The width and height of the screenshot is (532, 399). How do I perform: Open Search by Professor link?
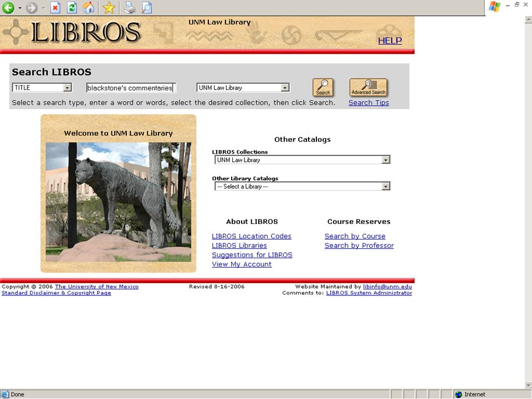(x=359, y=245)
